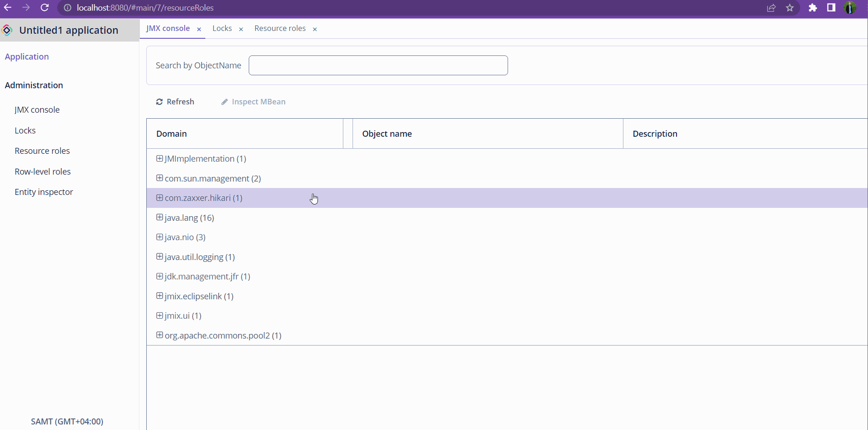Expand the com.zaxxer.hikari domain node
The width and height of the screenshot is (868, 430).
[160, 198]
